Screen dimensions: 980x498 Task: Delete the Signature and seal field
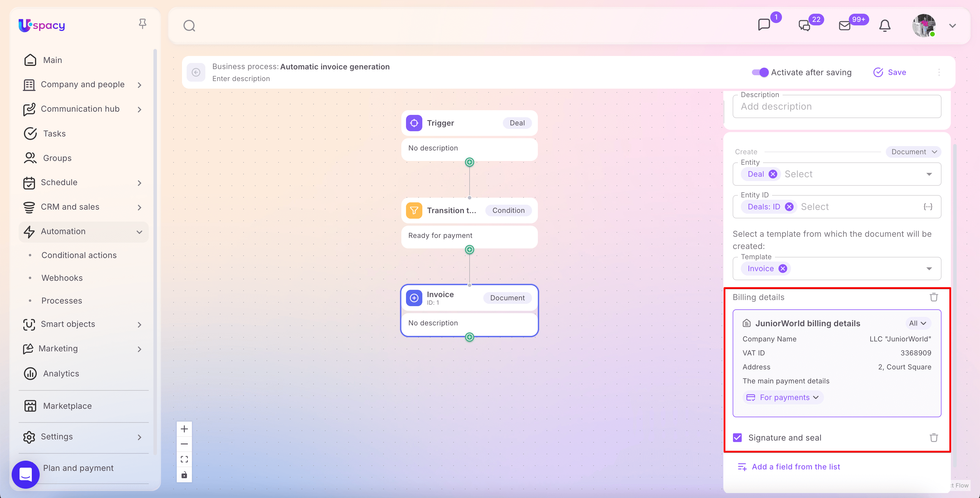(934, 438)
